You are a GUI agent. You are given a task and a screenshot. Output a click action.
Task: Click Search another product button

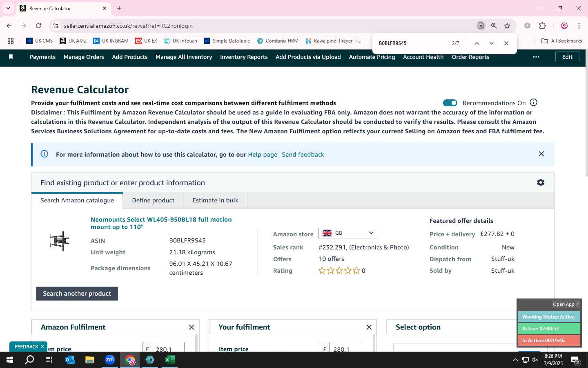pyautogui.click(x=77, y=294)
